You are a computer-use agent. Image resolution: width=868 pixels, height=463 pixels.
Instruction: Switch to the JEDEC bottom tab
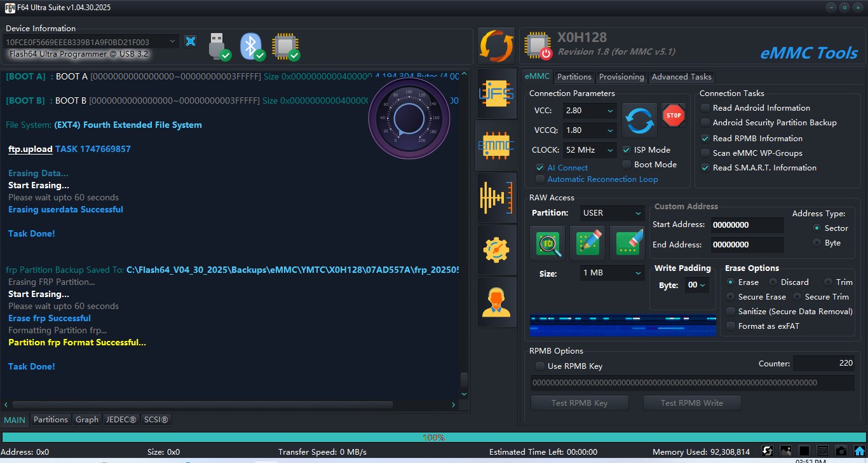coord(121,420)
